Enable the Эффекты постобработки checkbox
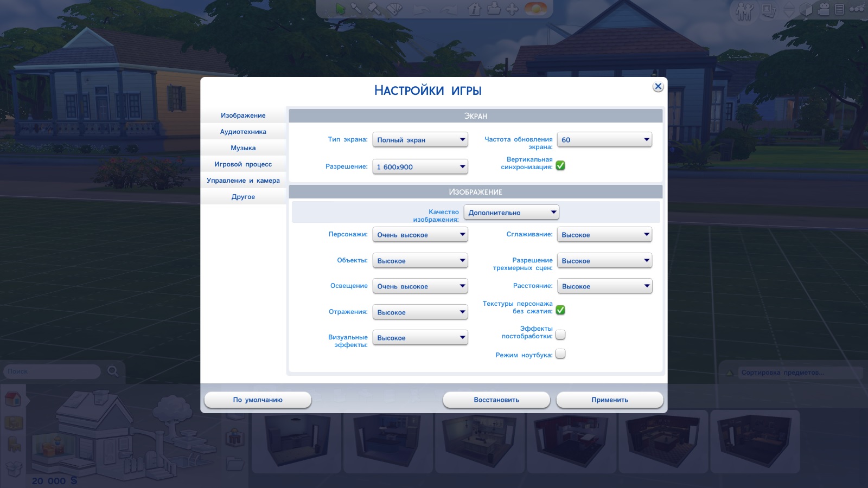Image resolution: width=868 pixels, height=488 pixels. tap(560, 334)
